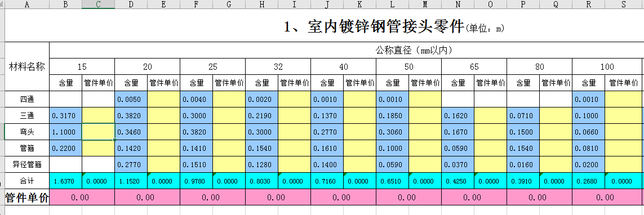This screenshot has width=644, height=215.
Task: Select the 弯头 value 0.2770
Action: tap(327, 132)
